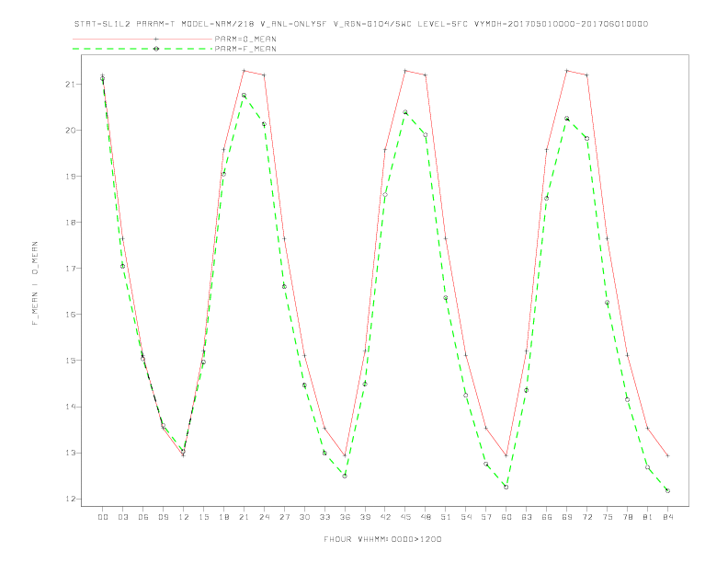Click x-axis tick label 09
The height and width of the screenshot is (563, 728).
point(163,517)
